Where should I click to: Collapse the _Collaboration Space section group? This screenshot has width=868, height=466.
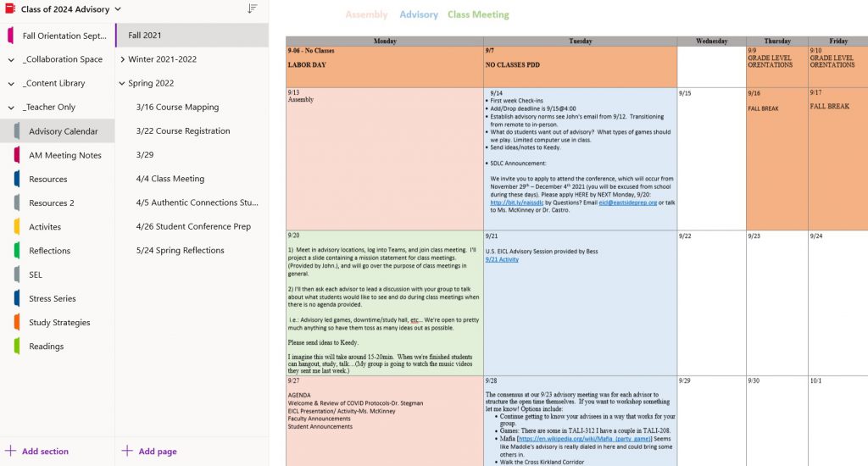pos(11,60)
